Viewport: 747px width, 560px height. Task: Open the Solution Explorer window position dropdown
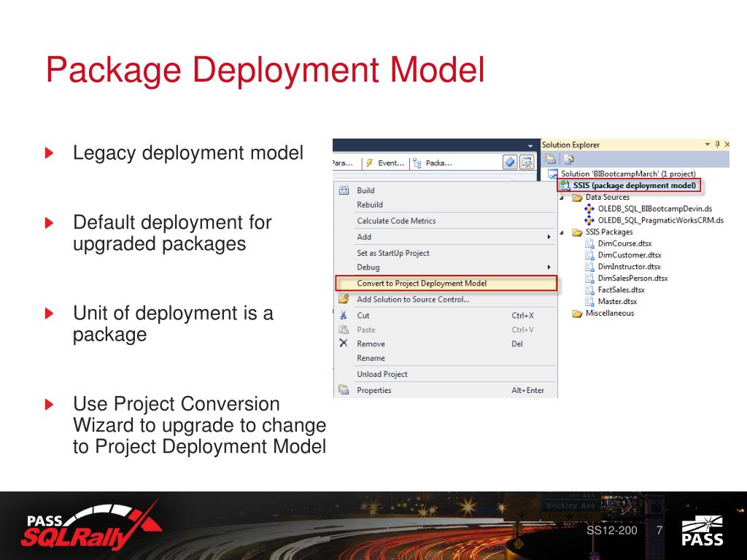click(x=708, y=144)
